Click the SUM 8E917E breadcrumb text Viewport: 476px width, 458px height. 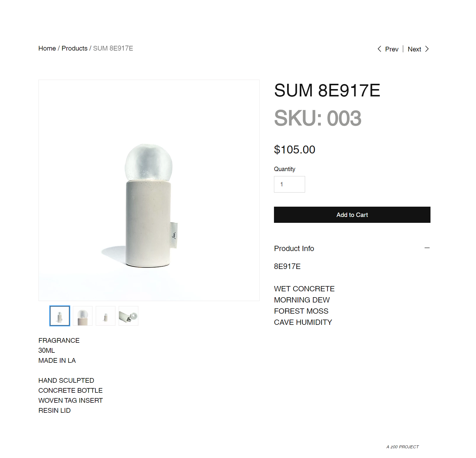coord(113,48)
